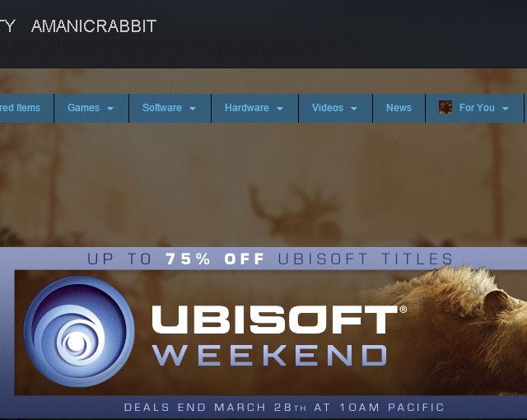The image size is (527, 420).
Task: Click the Ubisoft Weekend banner title
Action: (279, 335)
